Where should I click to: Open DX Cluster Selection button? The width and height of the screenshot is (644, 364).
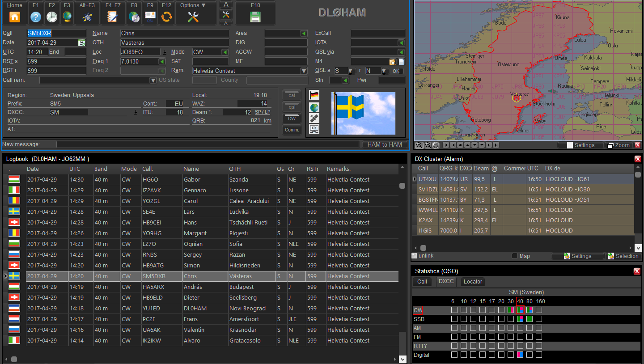click(623, 256)
